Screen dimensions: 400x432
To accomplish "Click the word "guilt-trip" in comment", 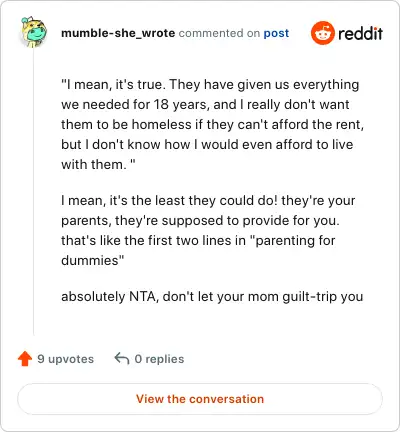I will (x=310, y=297).
